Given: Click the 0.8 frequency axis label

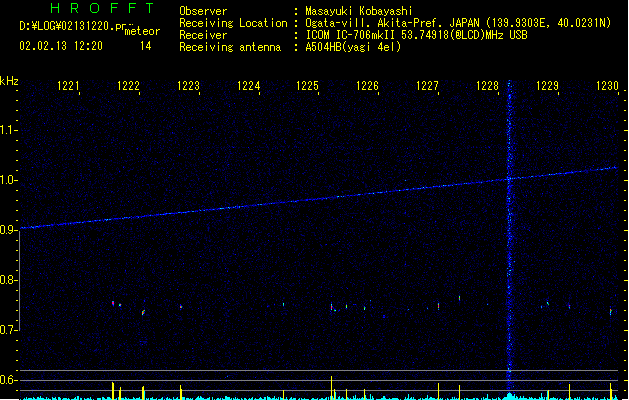Looking at the screenshot, I should tap(8, 280).
